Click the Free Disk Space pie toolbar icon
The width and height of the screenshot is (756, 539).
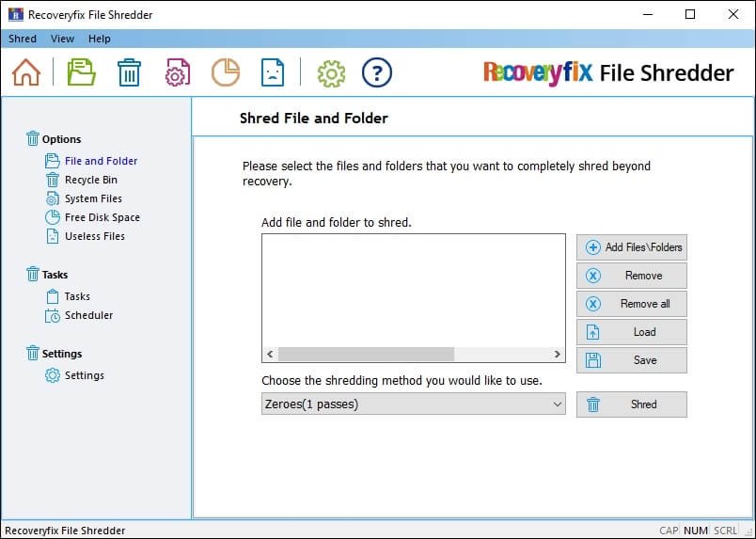[226, 72]
